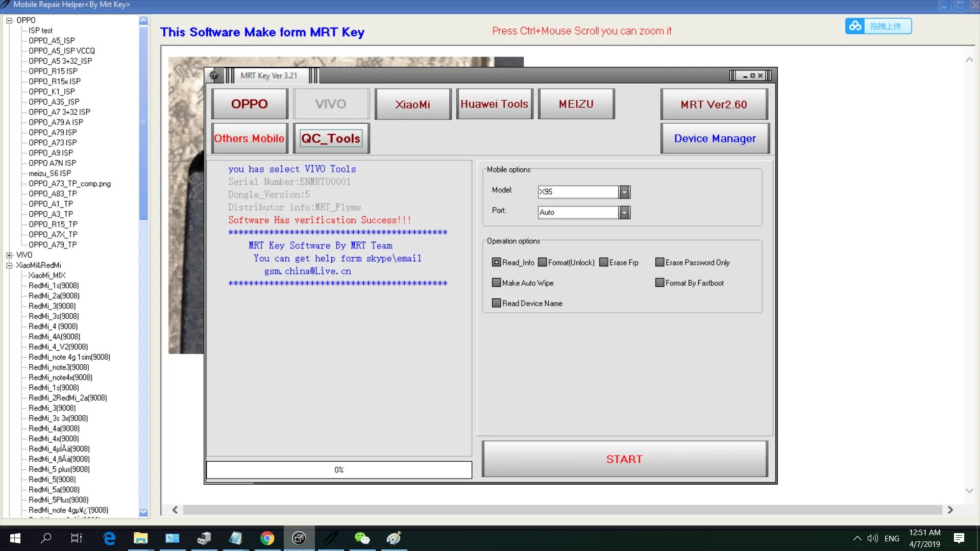The image size is (980, 551).
Task: Expand the VIVO tree node
Action: [x=9, y=255]
